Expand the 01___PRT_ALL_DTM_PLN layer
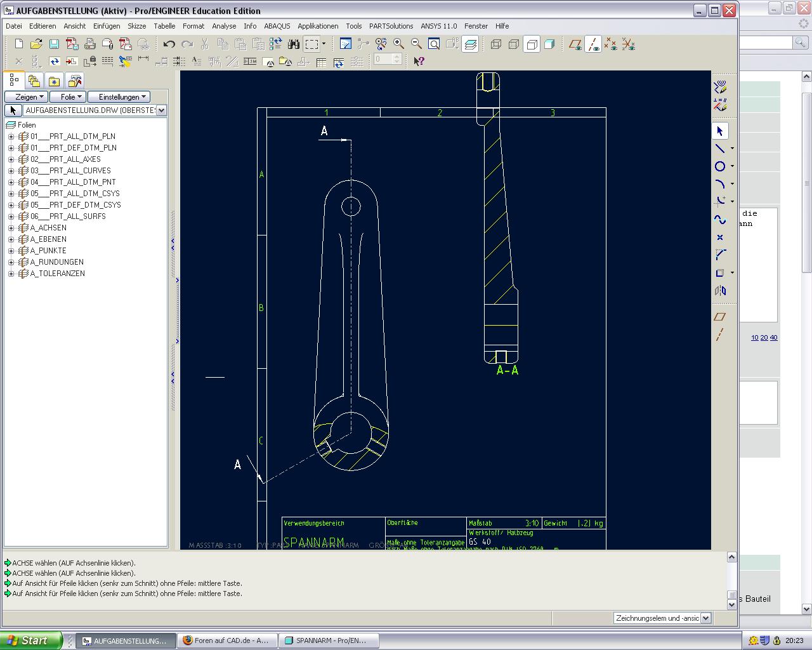The width and height of the screenshot is (812, 650). point(11,136)
